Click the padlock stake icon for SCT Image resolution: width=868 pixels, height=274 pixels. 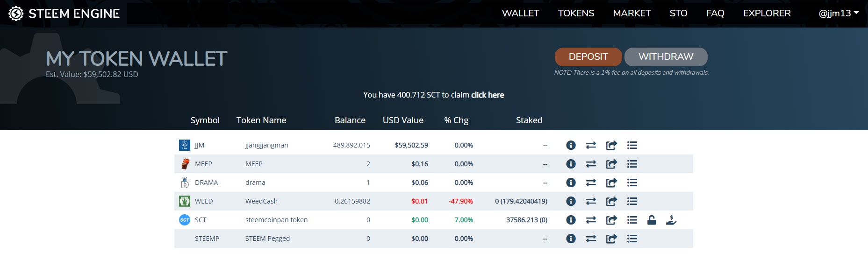click(x=652, y=220)
